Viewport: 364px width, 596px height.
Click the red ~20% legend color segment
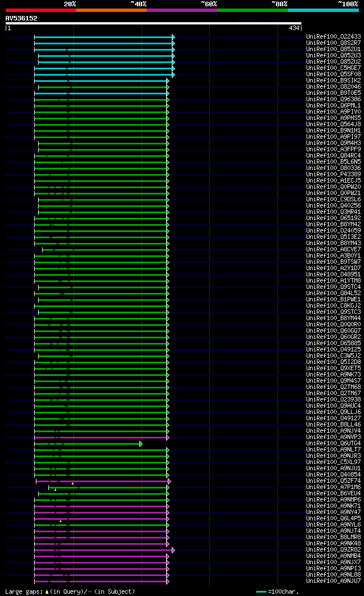40,10
